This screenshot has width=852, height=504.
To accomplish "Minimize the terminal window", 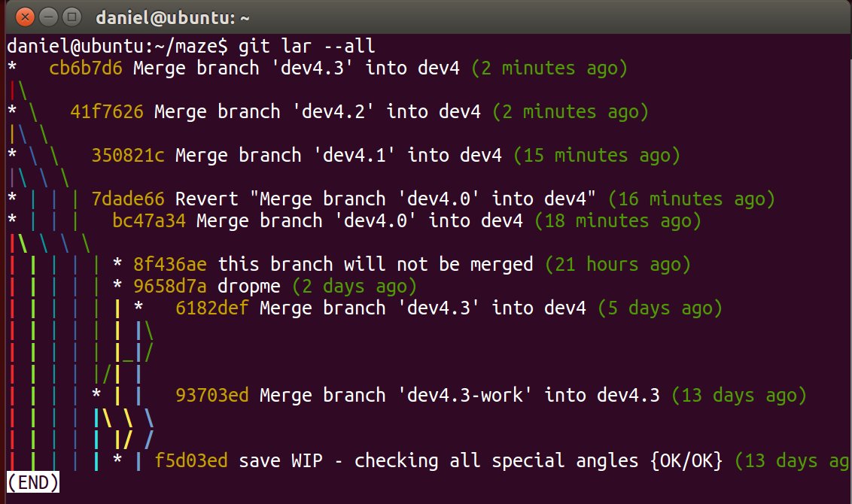I will click(x=48, y=17).
